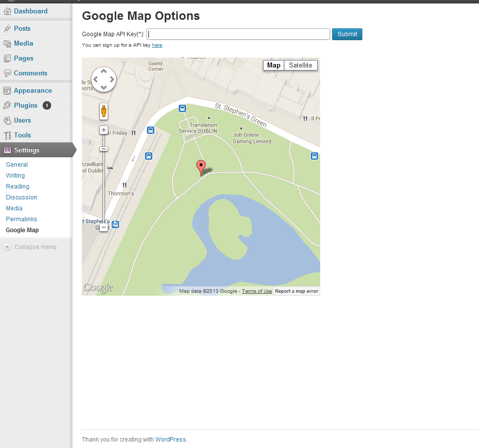Select the Google Map settings submenu
This screenshot has width=479, height=448.
tap(22, 230)
